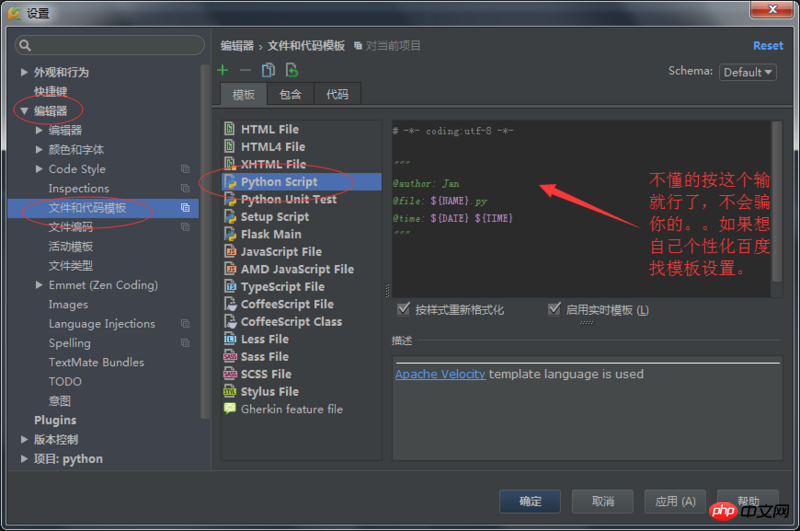Click the Reset link
Viewport: 800px width, 531px height.
click(x=768, y=46)
